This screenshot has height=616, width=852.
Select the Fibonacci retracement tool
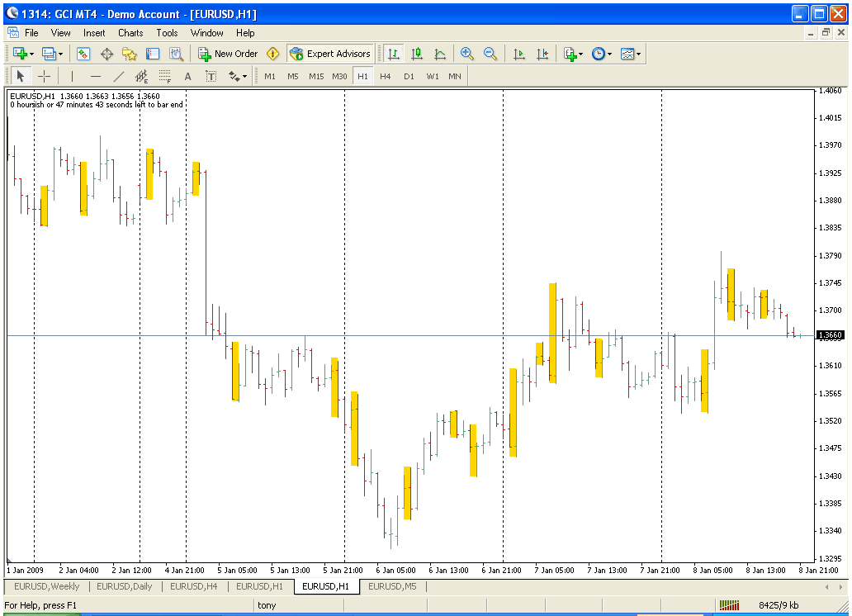point(164,76)
